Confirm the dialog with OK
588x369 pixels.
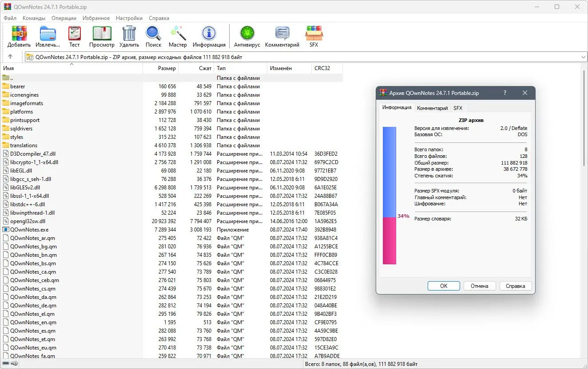pos(444,286)
